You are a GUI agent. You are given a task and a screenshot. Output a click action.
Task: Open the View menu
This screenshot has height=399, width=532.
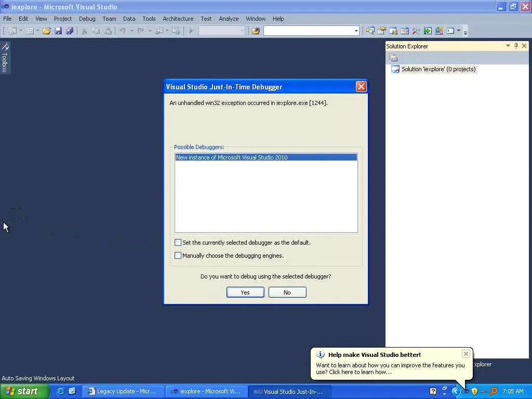tap(41, 19)
